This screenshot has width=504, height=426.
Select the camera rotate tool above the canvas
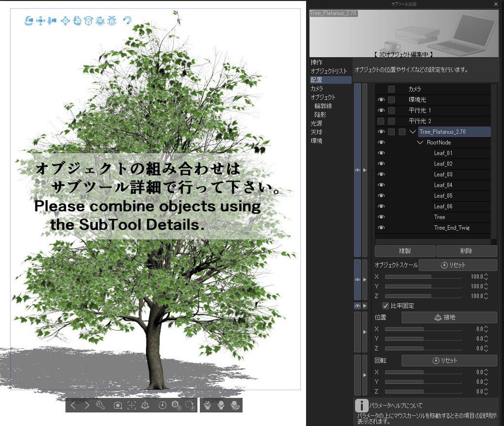pos(30,21)
